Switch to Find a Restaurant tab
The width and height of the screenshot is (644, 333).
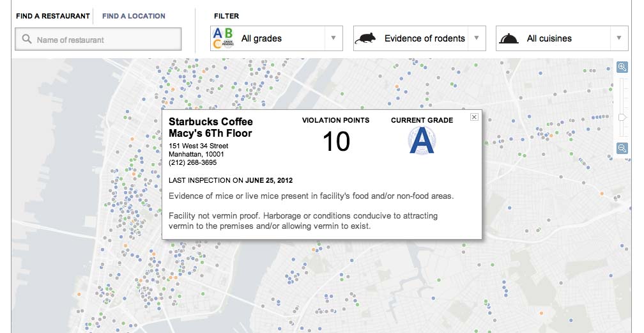click(x=53, y=16)
